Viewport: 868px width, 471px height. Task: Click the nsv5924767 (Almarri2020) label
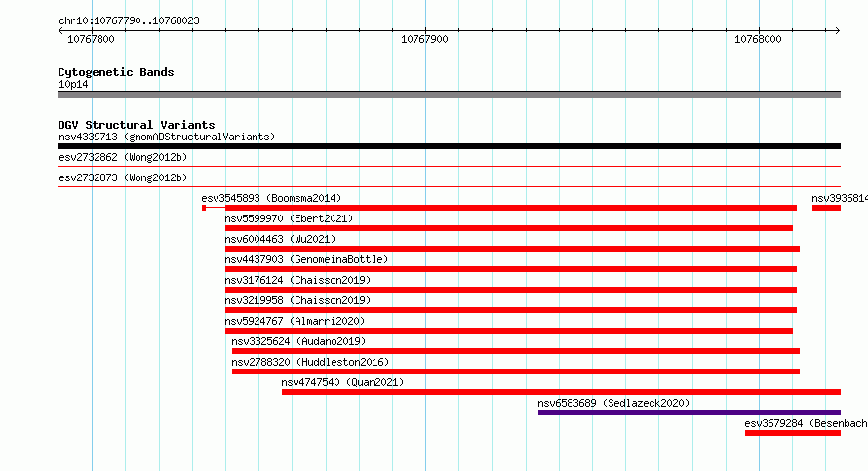pos(295,321)
